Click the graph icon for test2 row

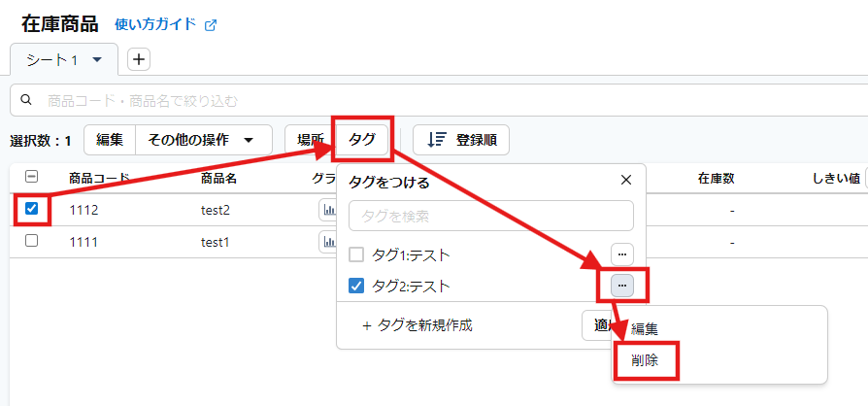tap(327, 209)
